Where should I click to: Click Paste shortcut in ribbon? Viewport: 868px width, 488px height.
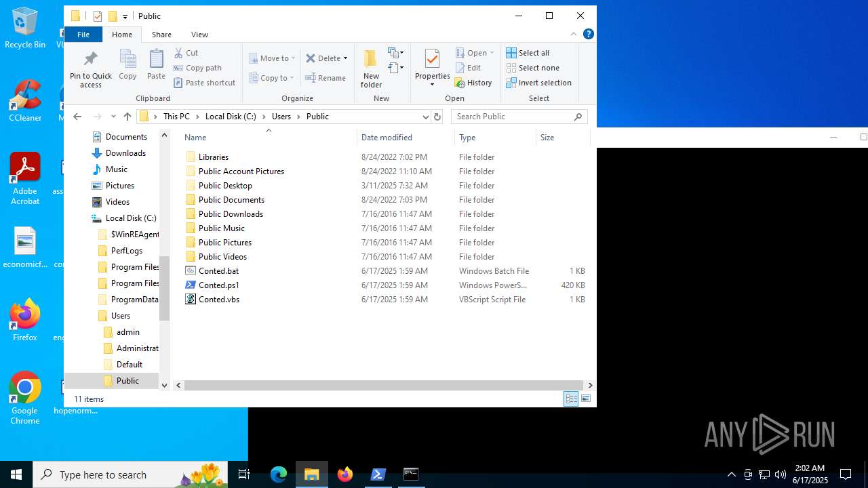pos(204,83)
